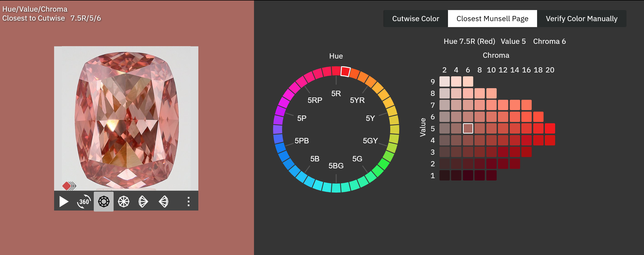
Task: Choose the value 5 chroma 20 red swatch
Action: point(550,128)
